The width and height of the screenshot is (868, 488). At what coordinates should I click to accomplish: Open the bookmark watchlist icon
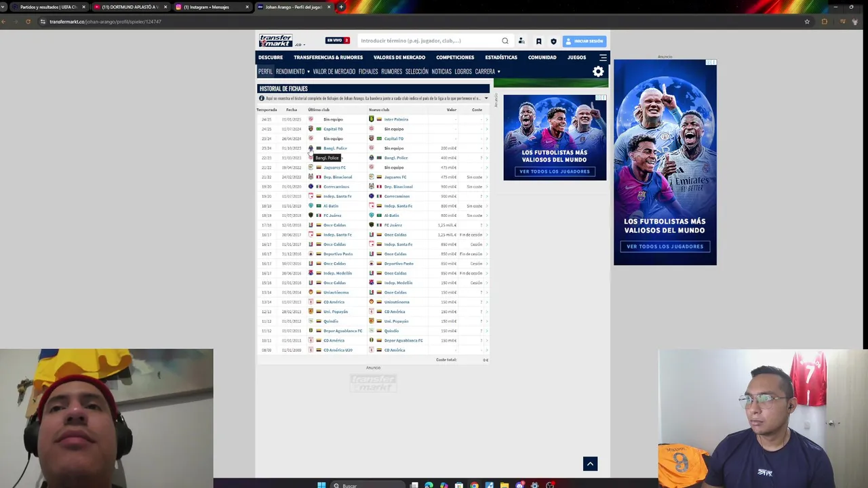(x=538, y=41)
